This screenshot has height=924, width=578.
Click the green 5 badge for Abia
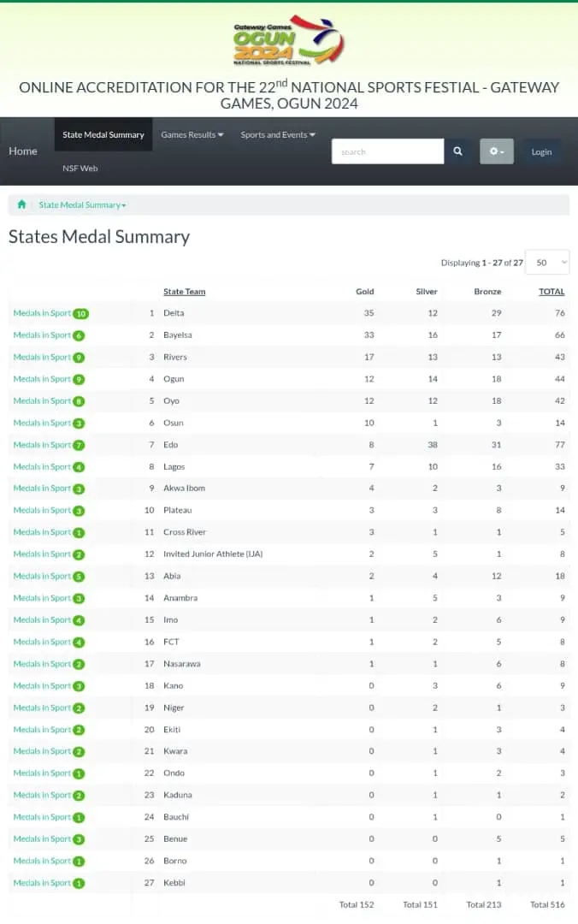79,577
